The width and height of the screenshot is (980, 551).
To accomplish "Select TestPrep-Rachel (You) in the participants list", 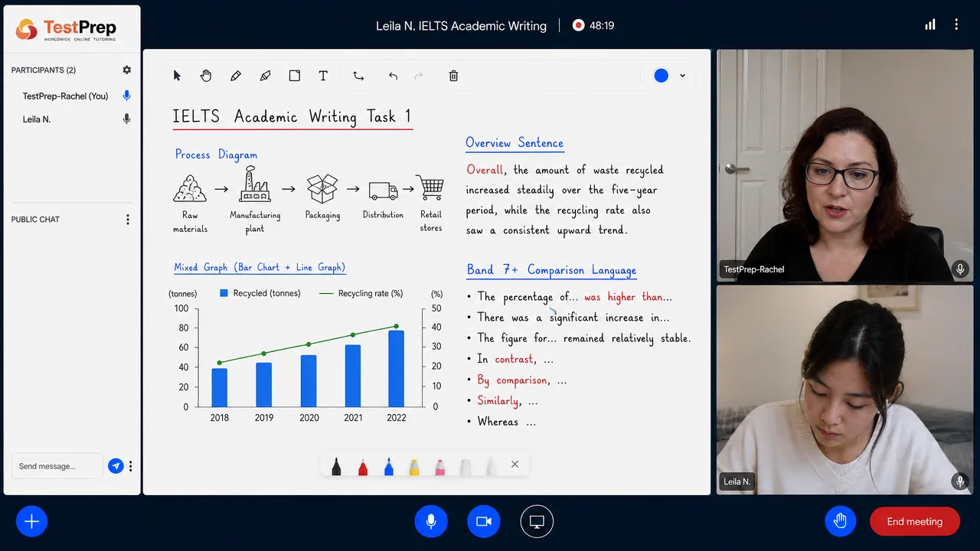I will tap(66, 96).
